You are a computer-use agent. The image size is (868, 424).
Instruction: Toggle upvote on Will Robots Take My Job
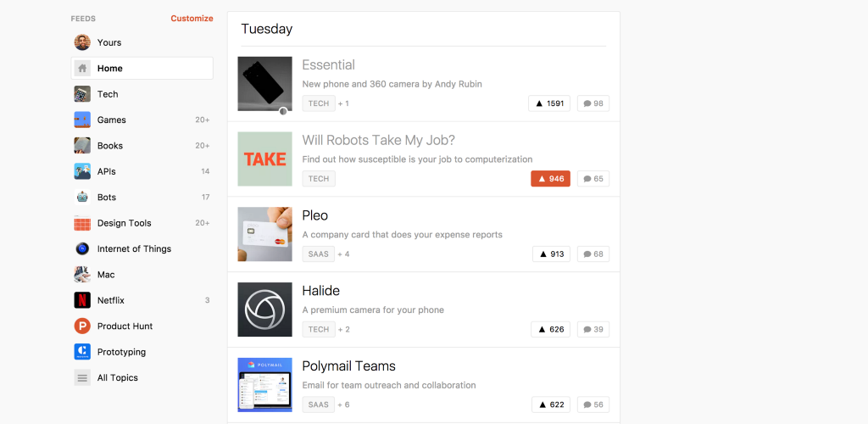click(x=550, y=179)
